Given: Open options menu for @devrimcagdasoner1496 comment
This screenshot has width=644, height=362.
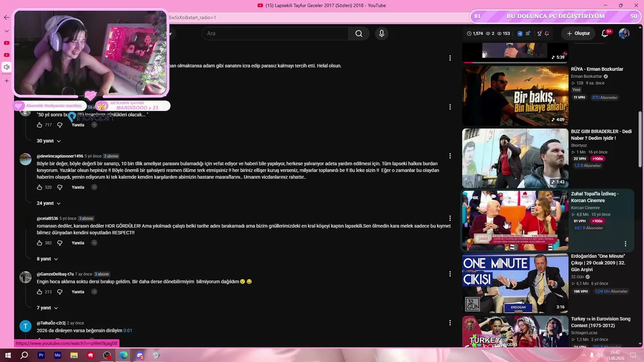Looking at the screenshot, I should click(450, 156).
